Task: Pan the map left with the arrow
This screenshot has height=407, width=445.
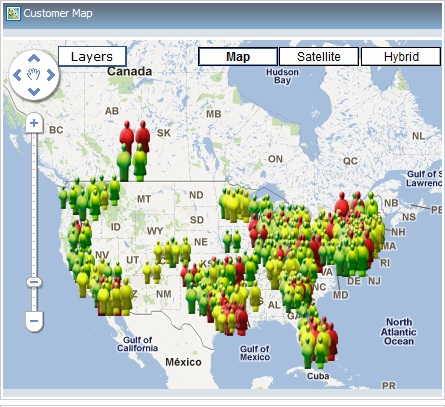Action: pyautogui.click(x=17, y=75)
